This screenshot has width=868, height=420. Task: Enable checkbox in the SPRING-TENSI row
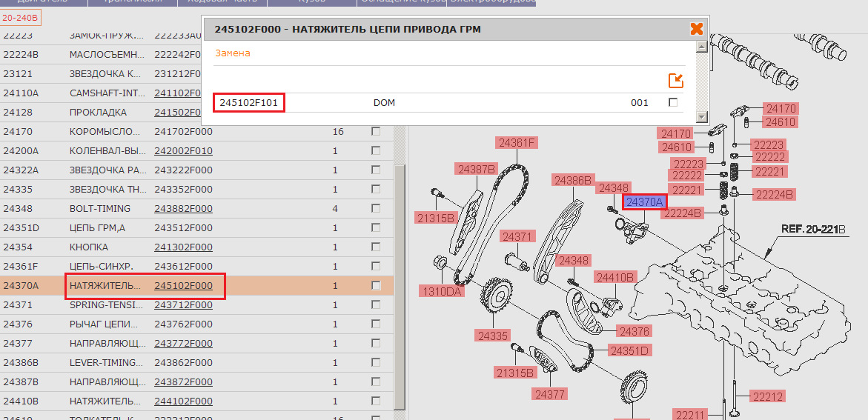tap(376, 305)
